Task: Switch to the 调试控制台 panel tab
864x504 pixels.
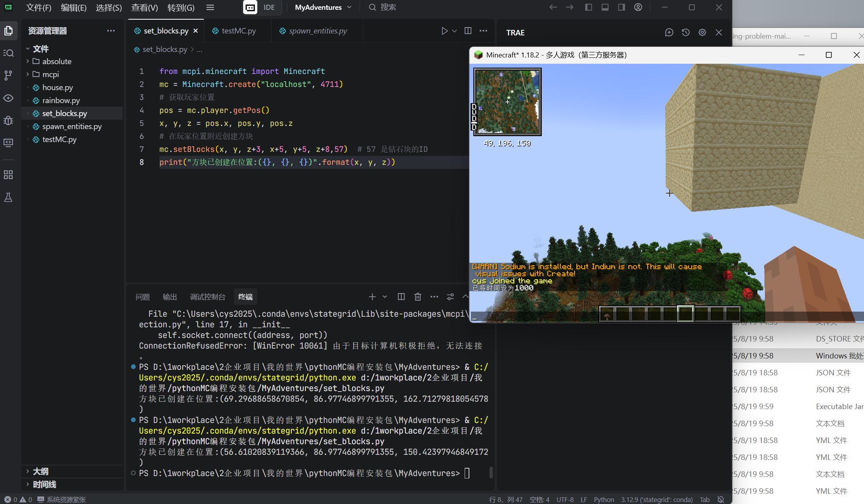Action: click(x=208, y=297)
